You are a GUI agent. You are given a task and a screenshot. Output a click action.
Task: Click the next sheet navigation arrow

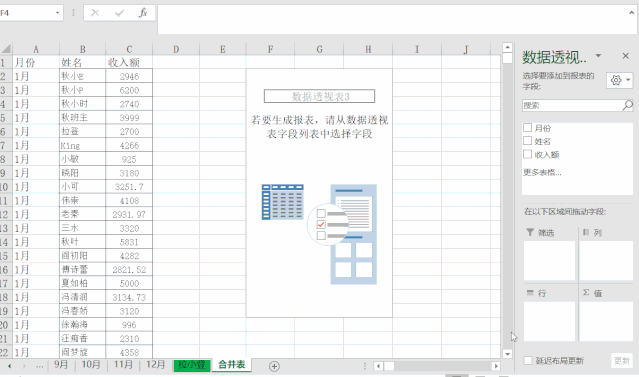[x=24, y=366]
